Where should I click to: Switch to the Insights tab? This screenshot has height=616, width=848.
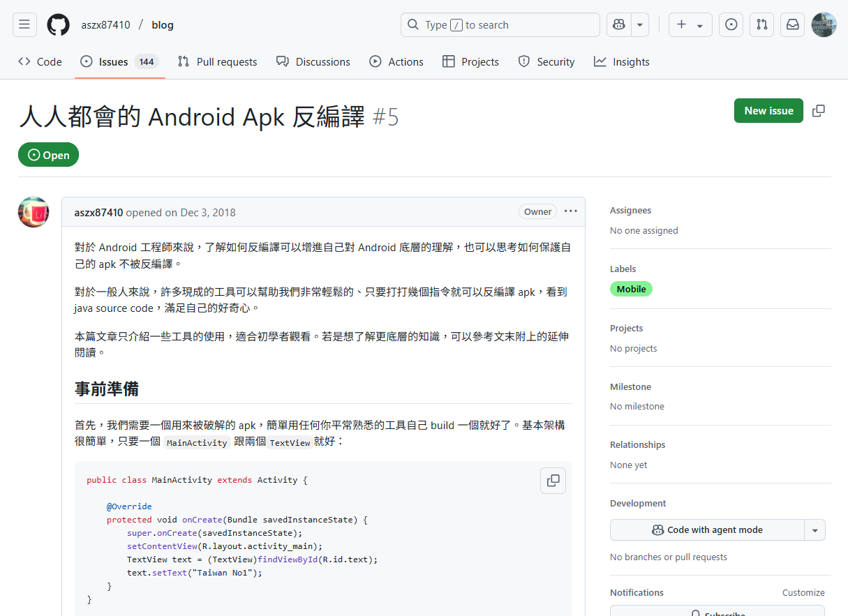[622, 61]
